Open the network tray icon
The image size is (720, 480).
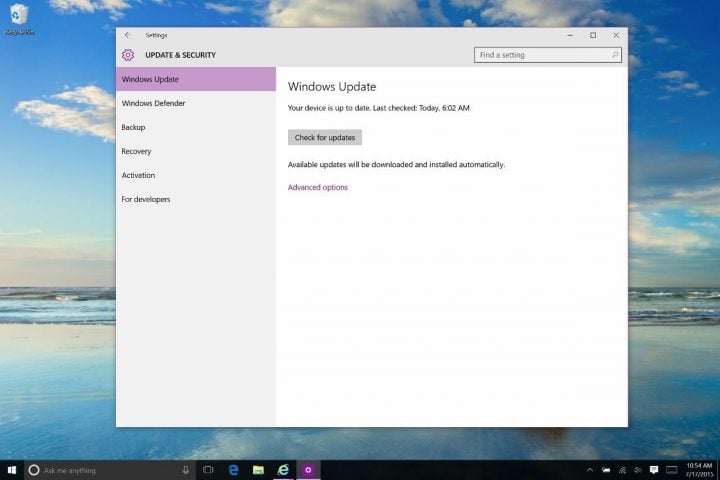pyautogui.click(x=622, y=470)
